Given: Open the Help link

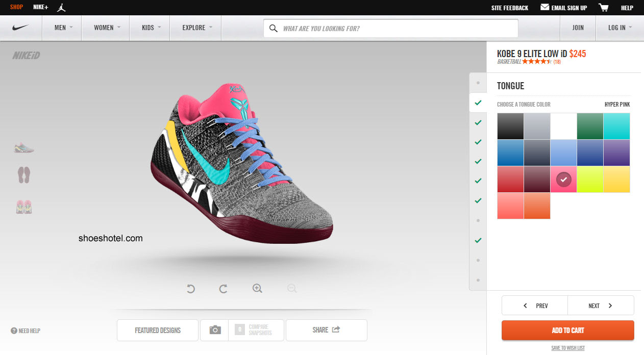Looking at the screenshot, I should 627,8.
